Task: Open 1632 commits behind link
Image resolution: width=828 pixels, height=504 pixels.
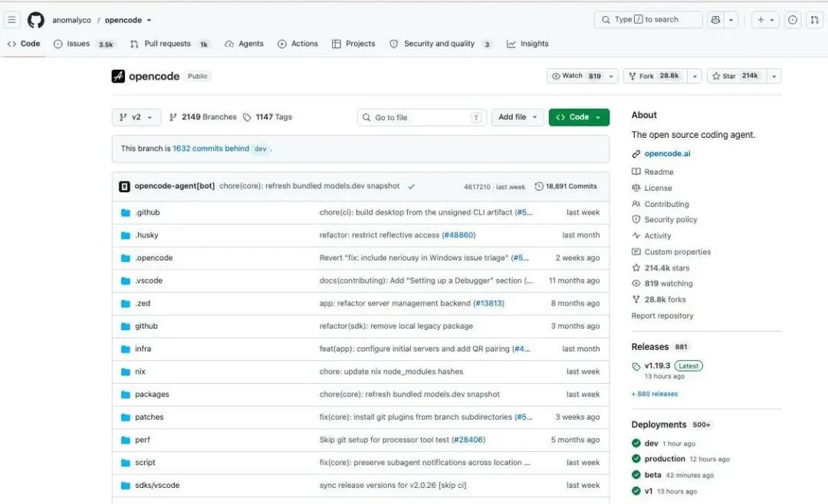Action: click(211, 149)
